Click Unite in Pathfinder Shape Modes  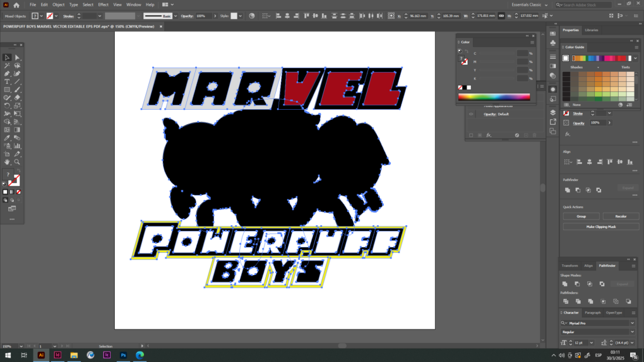click(564, 284)
